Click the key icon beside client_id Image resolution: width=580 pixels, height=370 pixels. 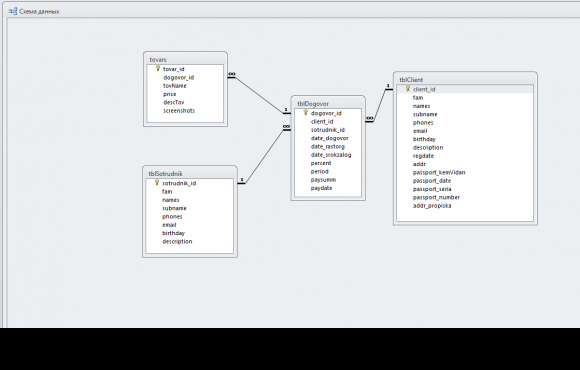[x=408, y=89]
